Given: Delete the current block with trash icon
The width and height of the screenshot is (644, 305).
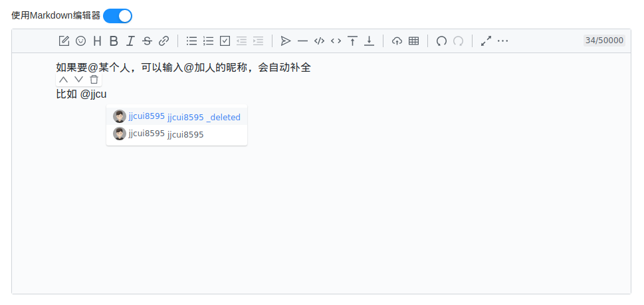Looking at the screenshot, I should [94, 80].
